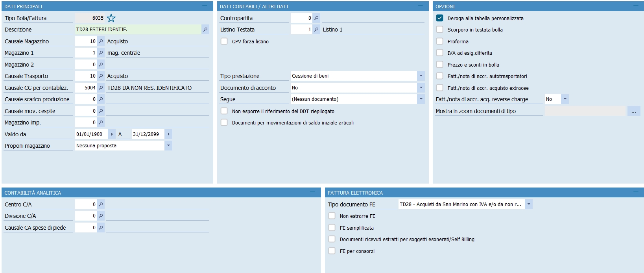
Task: Click the search icon for Magazzino imp.
Action: [101, 123]
